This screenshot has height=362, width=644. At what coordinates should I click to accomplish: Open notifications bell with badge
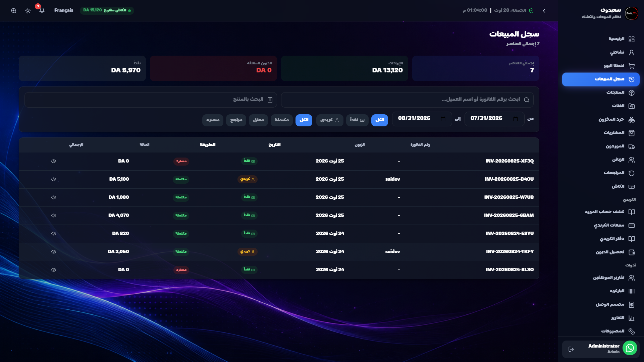[x=42, y=10]
